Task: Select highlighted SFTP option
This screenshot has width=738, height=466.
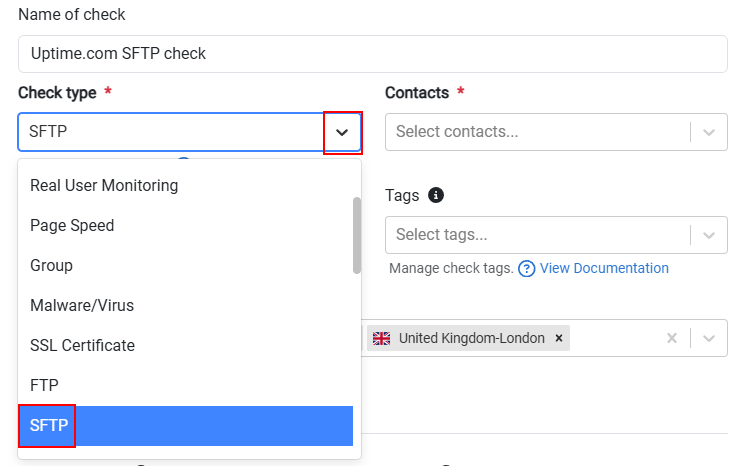Action: click(185, 426)
